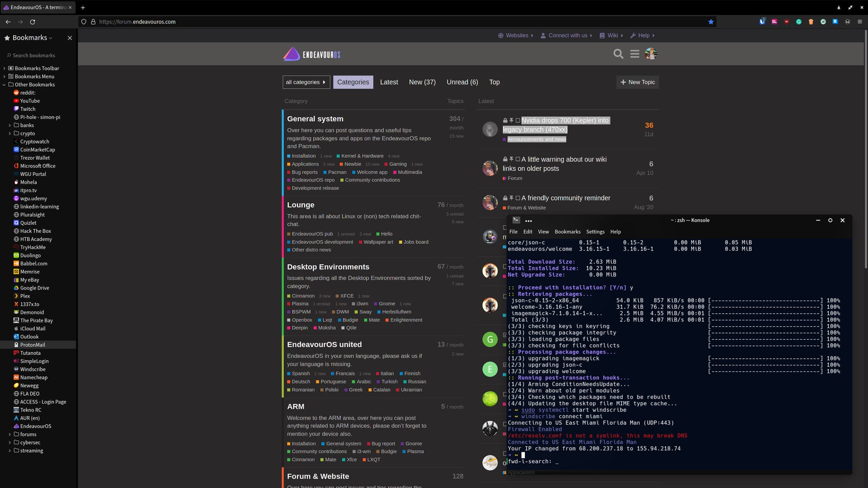
Task: Open Konsole View menu
Action: [x=543, y=232]
